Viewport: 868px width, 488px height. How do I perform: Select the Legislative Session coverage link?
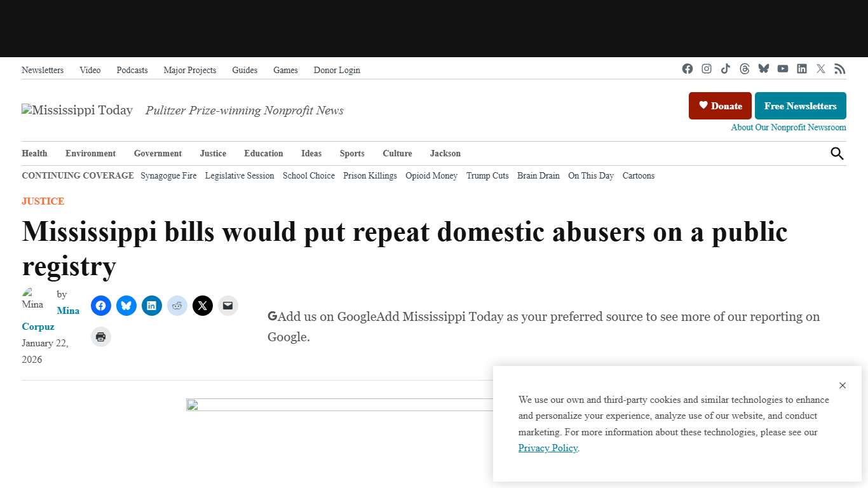239,175
